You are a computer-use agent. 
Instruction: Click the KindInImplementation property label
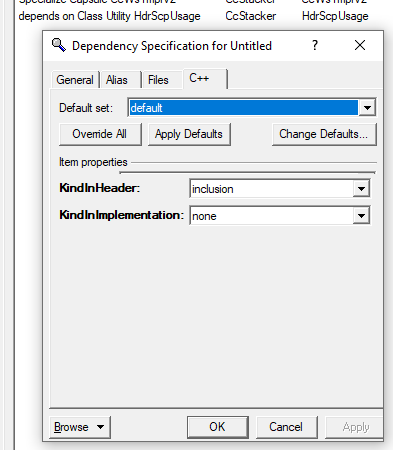122,215
